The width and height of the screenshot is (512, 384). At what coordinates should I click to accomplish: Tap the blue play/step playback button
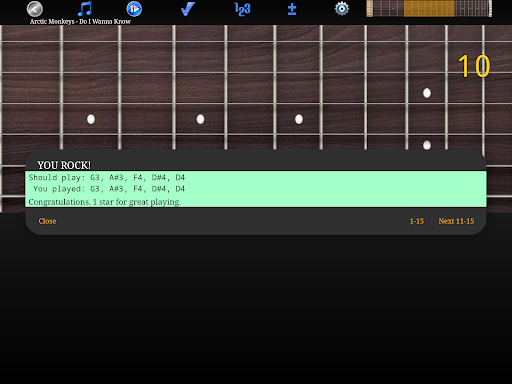click(x=134, y=9)
